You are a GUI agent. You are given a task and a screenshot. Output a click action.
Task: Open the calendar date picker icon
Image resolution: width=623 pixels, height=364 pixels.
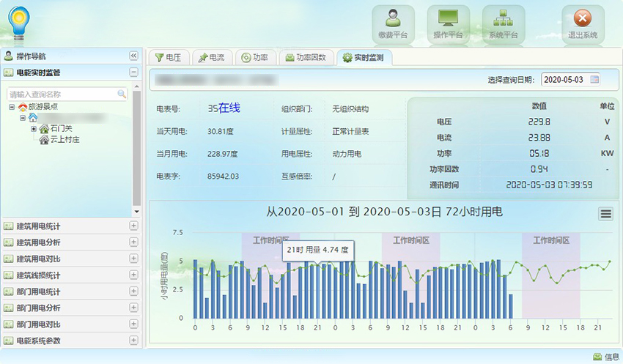click(x=594, y=79)
